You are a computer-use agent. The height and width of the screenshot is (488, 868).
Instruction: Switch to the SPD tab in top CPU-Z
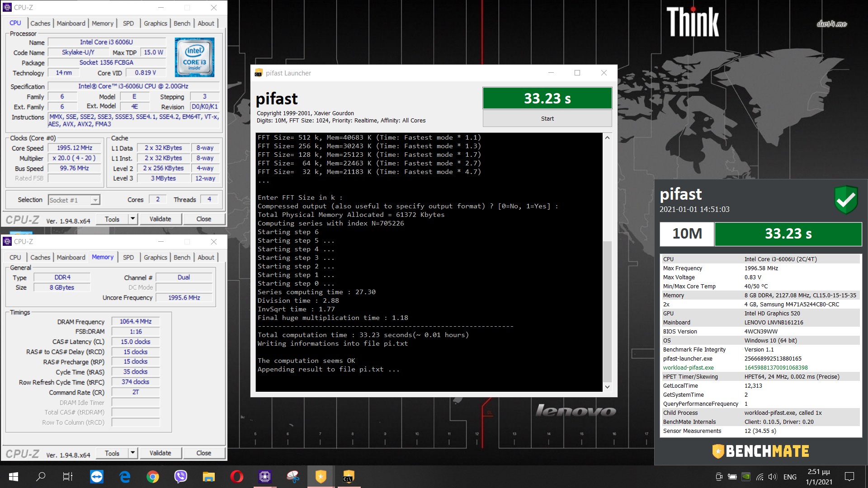pyautogui.click(x=128, y=23)
